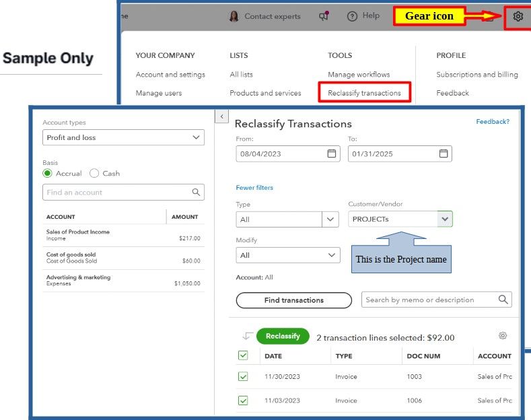Choose Manage users menu item
531x420 pixels.
159,93
